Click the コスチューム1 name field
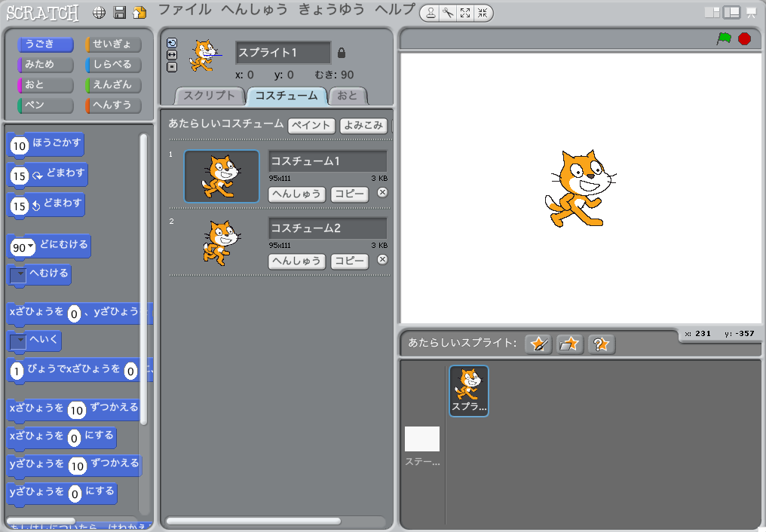 [x=327, y=161]
